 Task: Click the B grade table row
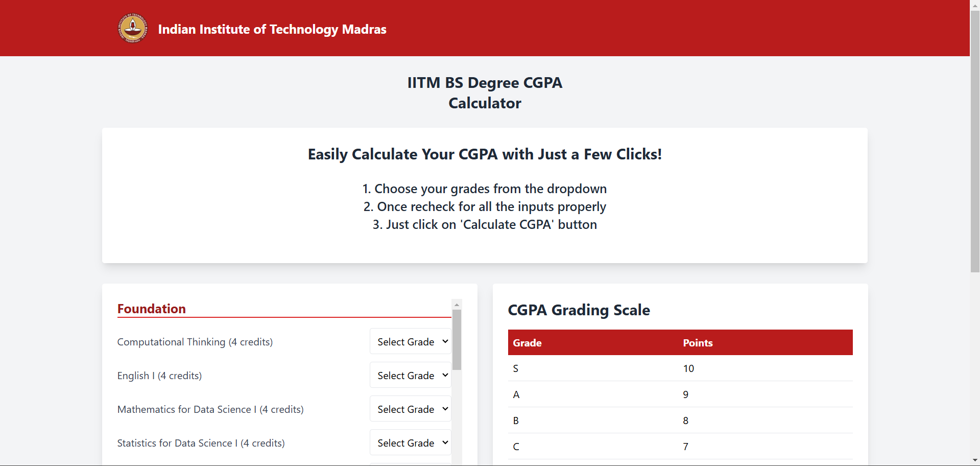[x=680, y=421]
